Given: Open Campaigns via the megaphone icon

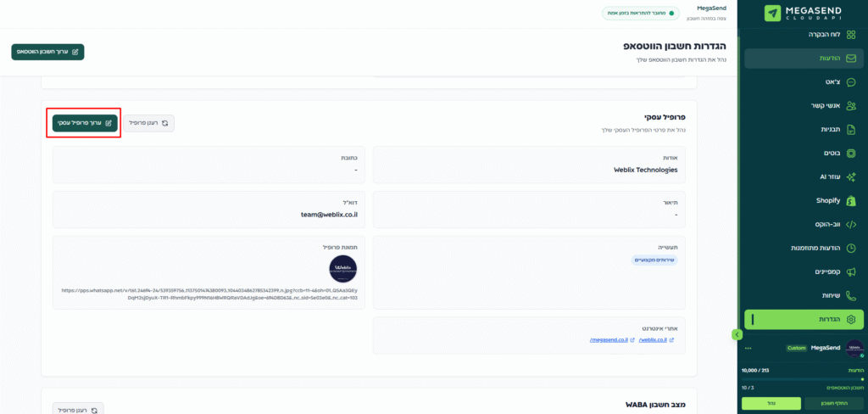Looking at the screenshot, I should tap(851, 271).
